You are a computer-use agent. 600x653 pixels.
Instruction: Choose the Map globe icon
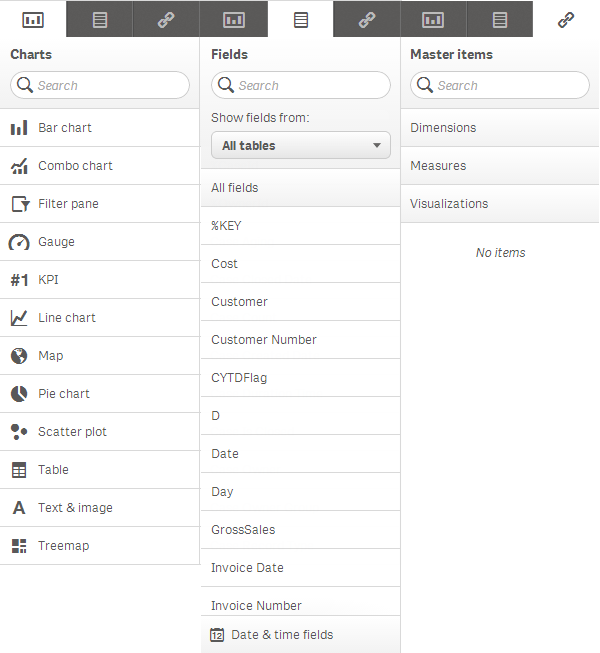pyautogui.click(x=19, y=356)
